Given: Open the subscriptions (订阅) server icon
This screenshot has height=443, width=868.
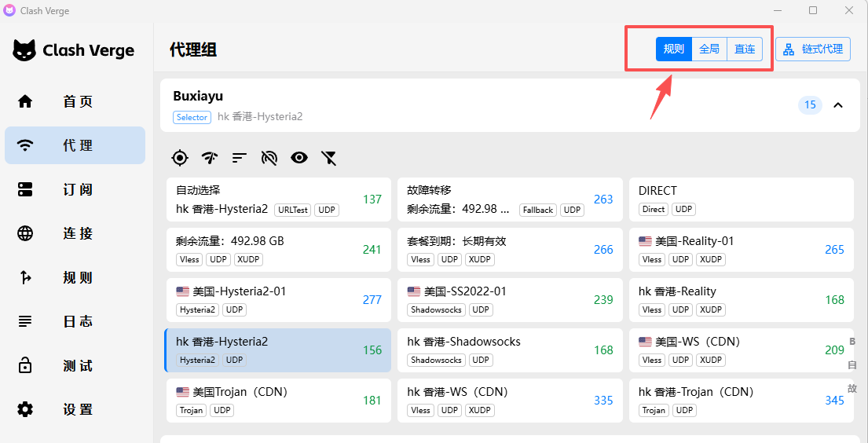Looking at the screenshot, I should pos(25,189).
